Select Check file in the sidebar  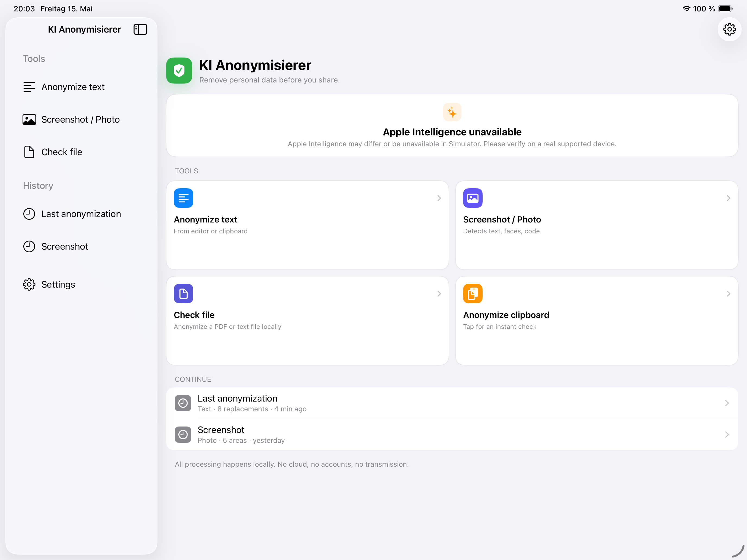click(x=81, y=152)
